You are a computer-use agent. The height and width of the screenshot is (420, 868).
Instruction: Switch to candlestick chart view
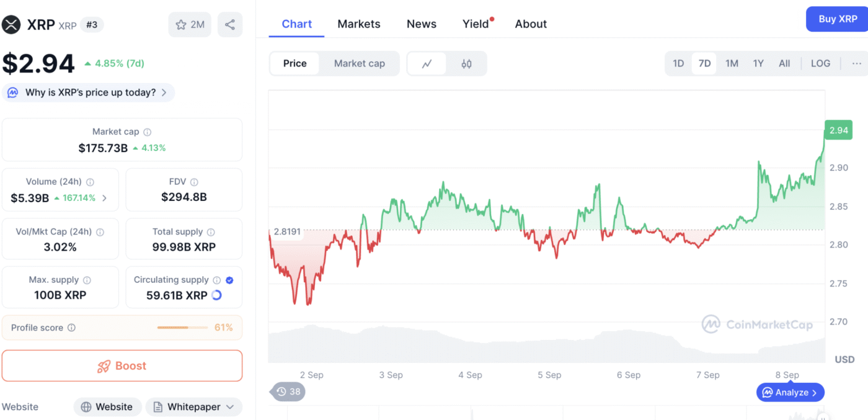click(x=467, y=63)
